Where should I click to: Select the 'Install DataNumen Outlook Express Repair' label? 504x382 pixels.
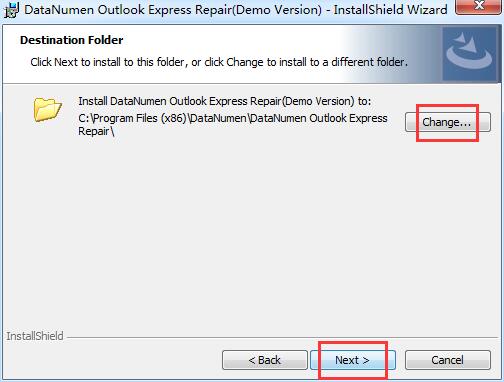225,101
